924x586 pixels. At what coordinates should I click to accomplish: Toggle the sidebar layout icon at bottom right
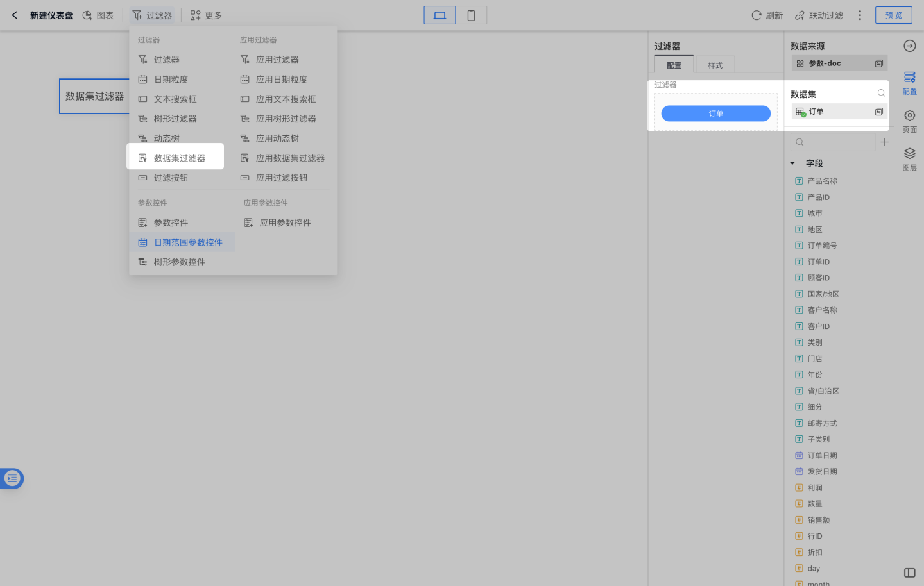click(x=909, y=573)
